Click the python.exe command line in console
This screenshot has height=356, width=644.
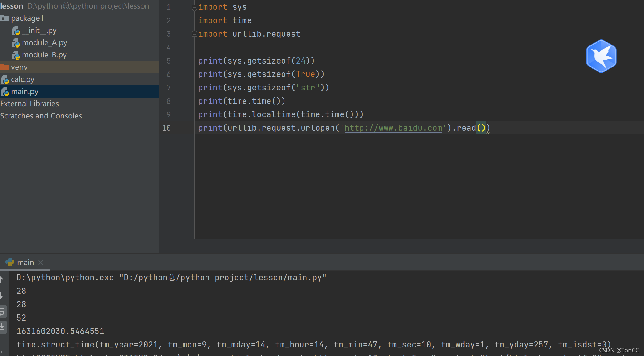click(171, 278)
